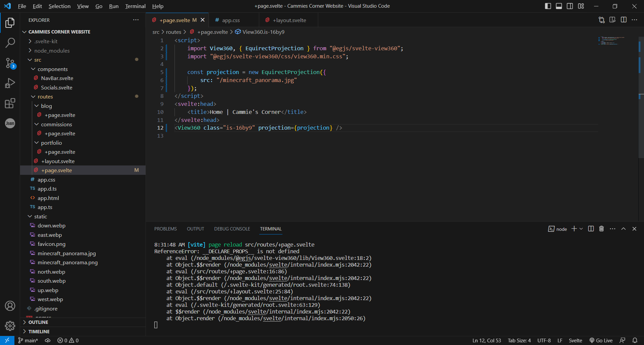This screenshot has height=345, width=644.
Task: Expand the OUTLINE section
Action: click(39, 322)
